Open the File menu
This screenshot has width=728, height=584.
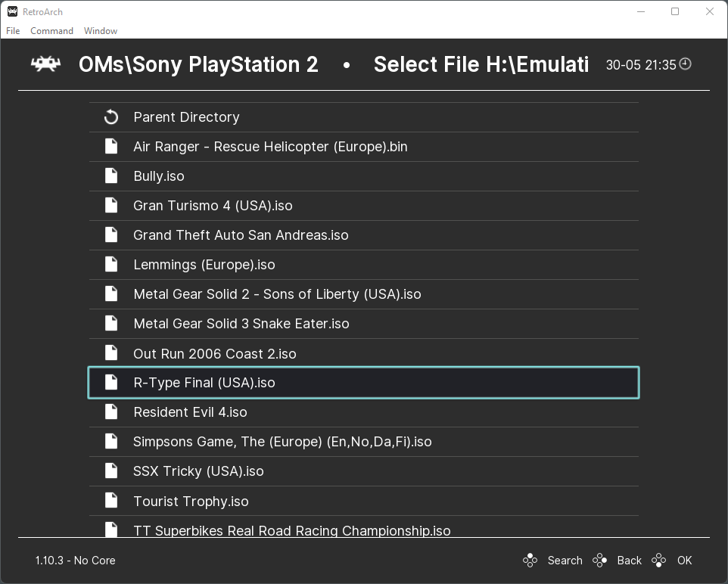click(x=13, y=31)
